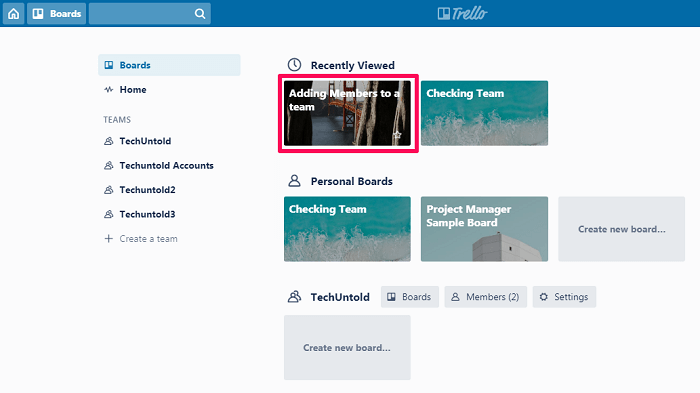Viewport: 700px width, 393px height.
Task: Click the team icon beside sidebar TechUntold
Action: click(x=108, y=141)
